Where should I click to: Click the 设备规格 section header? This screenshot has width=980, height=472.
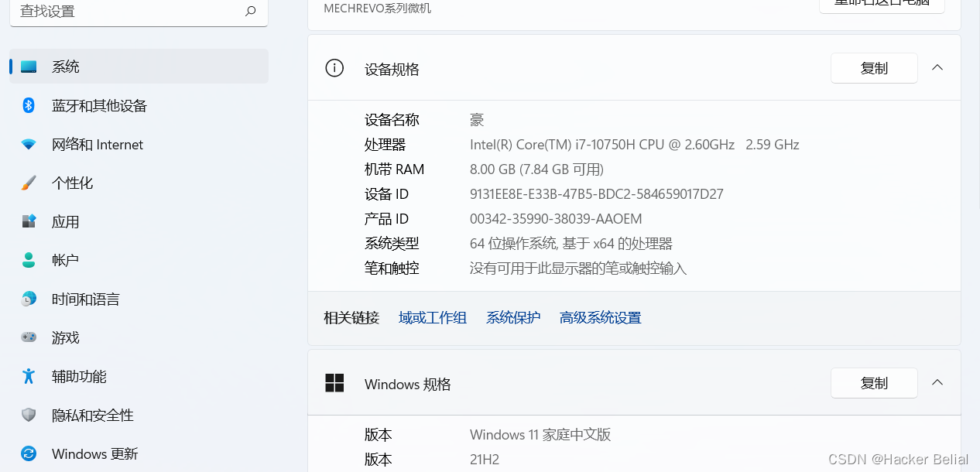click(x=634, y=68)
